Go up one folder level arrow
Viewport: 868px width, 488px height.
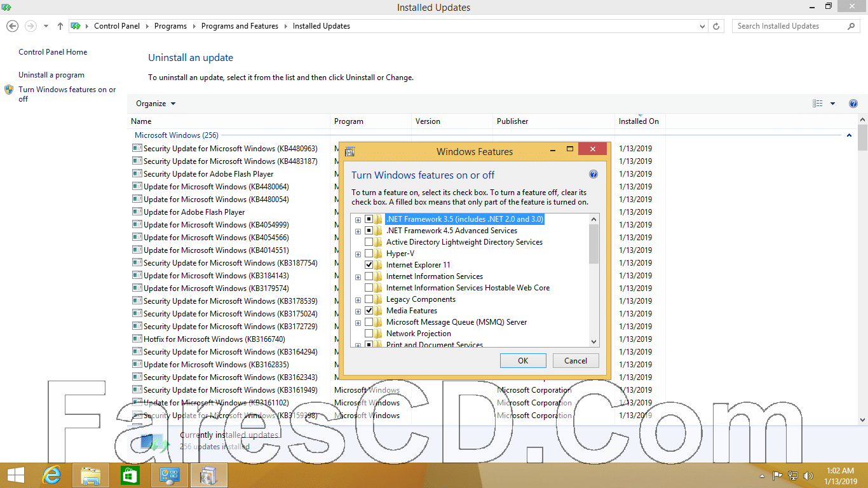[x=60, y=26]
